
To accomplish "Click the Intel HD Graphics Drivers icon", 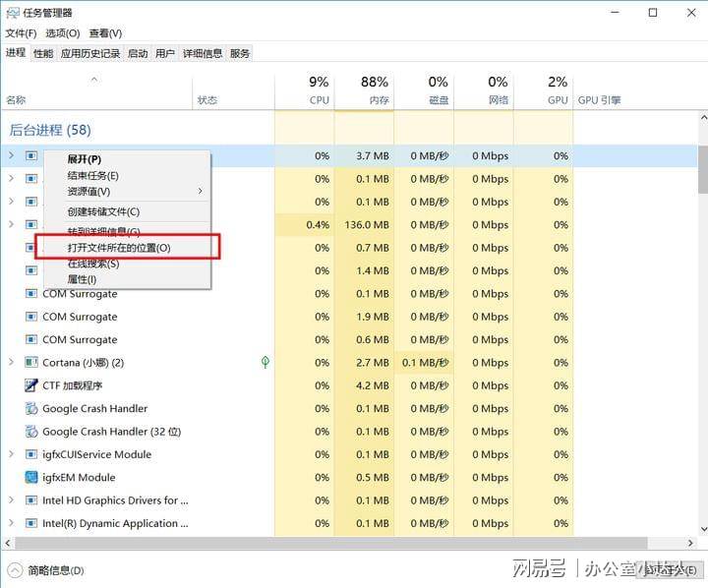I will tap(31, 500).
